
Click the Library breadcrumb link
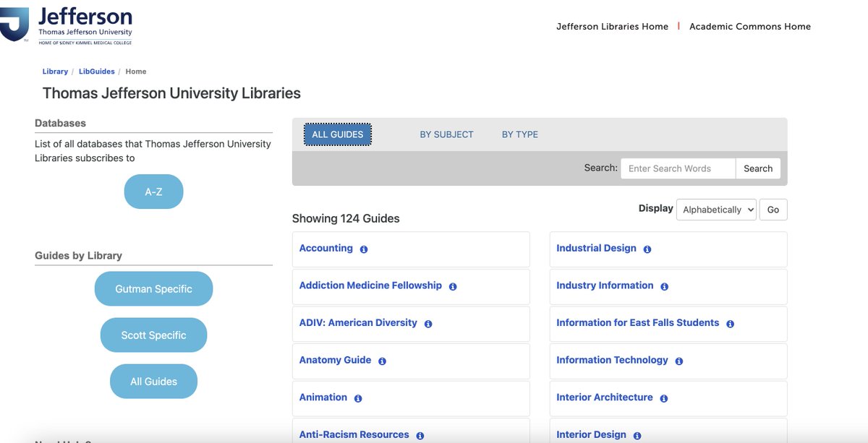(55, 72)
